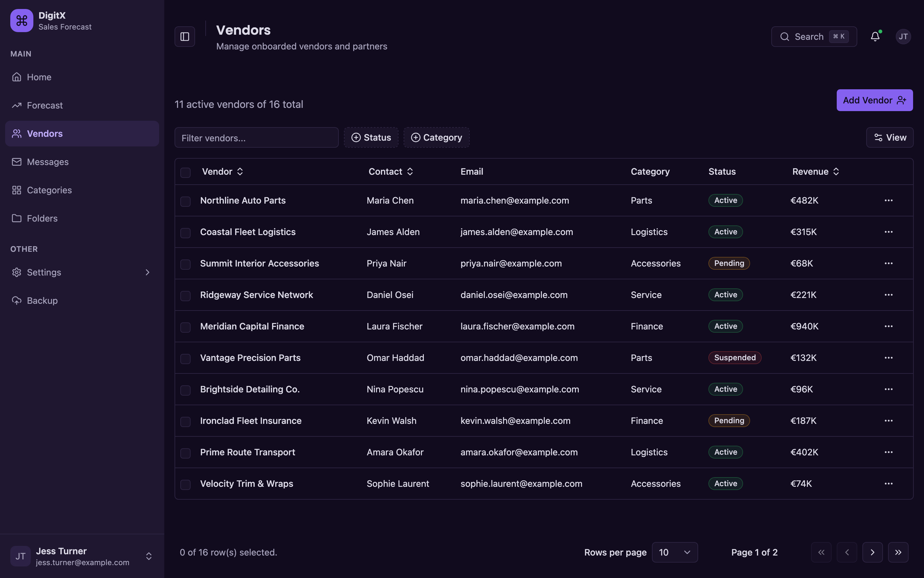
Task: Click the Filter vendors input field
Action: (x=257, y=138)
